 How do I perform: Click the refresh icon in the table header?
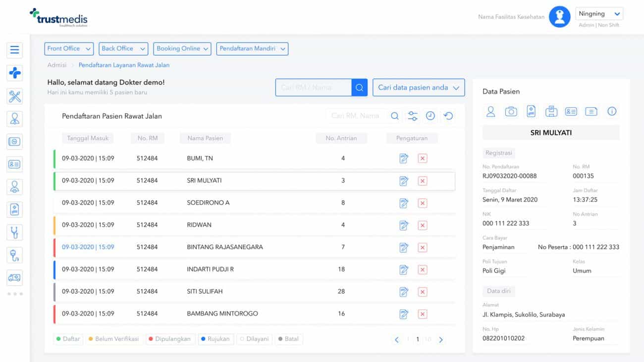[x=448, y=116]
